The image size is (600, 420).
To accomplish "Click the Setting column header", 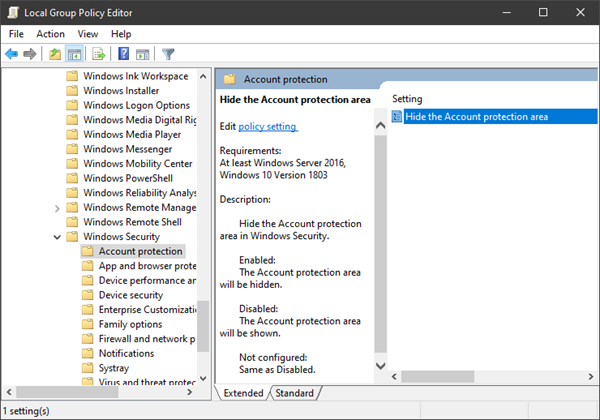I will pyautogui.click(x=407, y=99).
